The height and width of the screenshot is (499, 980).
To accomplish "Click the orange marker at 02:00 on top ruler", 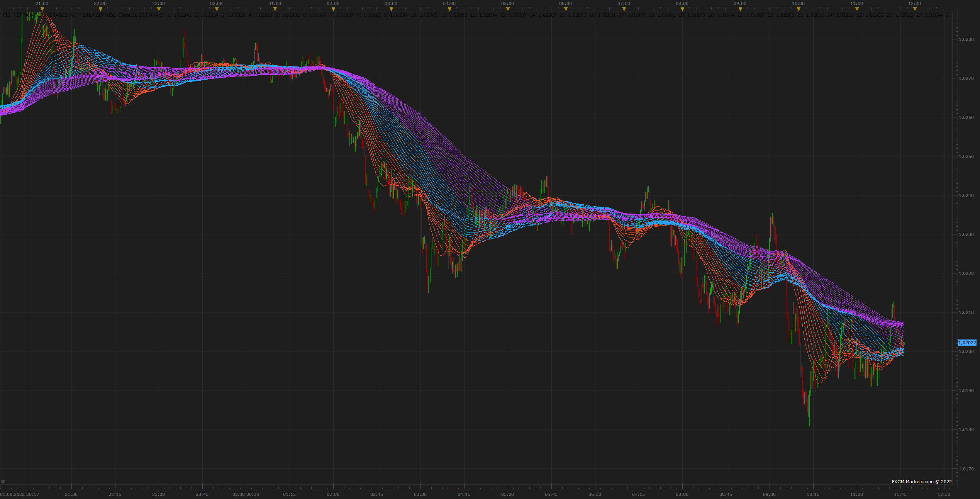I will tap(333, 9).
